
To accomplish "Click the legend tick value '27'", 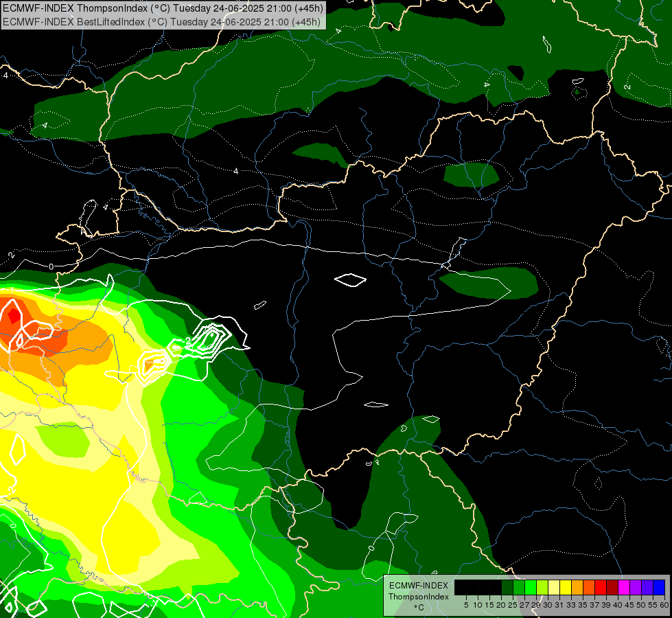I will [524, 605].
